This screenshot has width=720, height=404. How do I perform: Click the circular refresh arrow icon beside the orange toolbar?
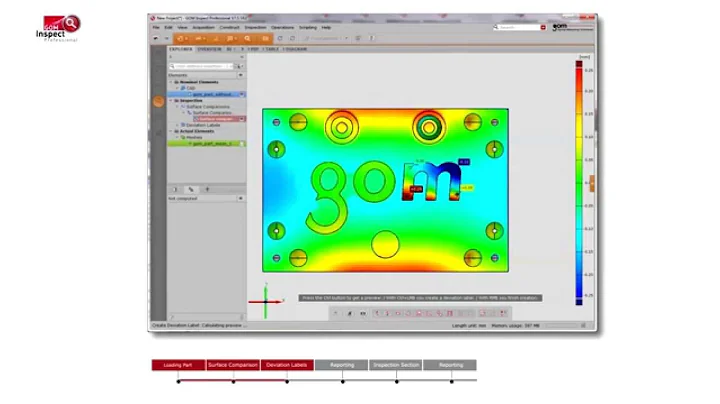coord(280,39)
